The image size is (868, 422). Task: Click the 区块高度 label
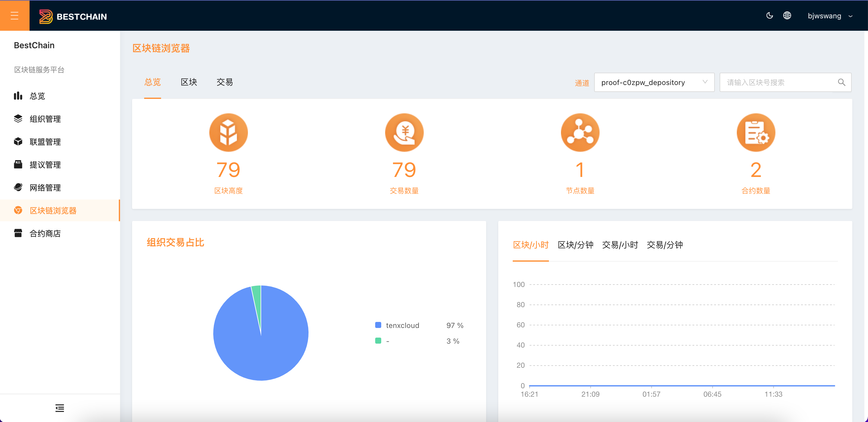tap(228, 191)
